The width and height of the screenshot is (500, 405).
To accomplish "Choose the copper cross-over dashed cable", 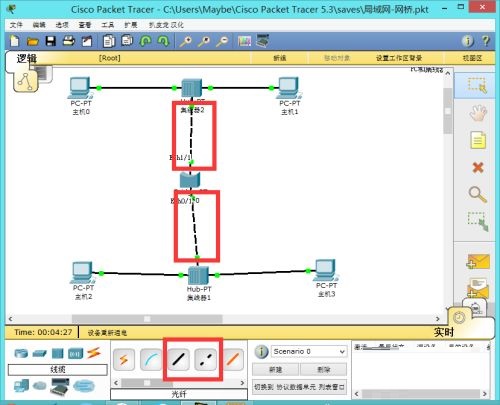I will coord(206,360).
